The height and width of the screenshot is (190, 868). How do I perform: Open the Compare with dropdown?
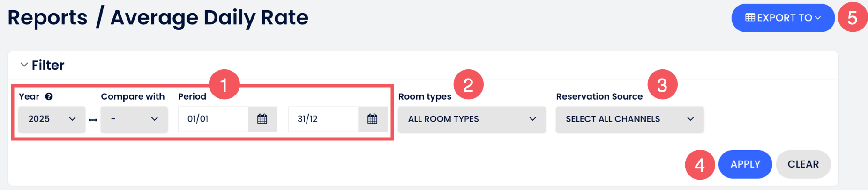[x=134, y=119]
